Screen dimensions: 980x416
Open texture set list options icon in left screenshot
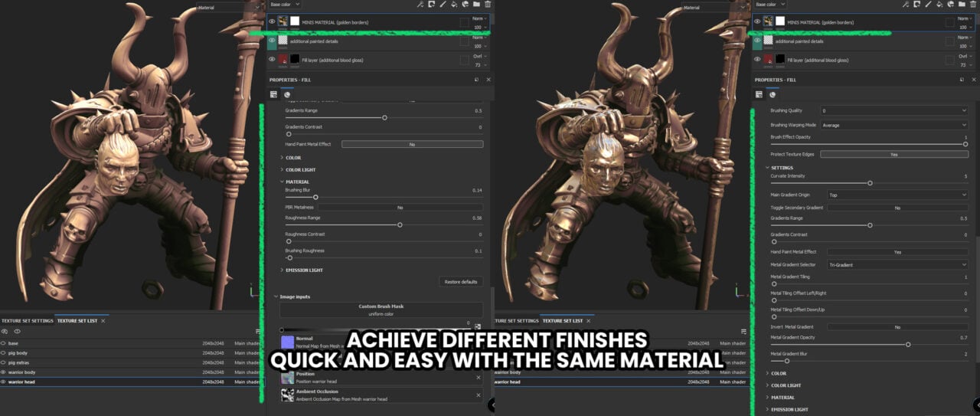tap(258, 331)
